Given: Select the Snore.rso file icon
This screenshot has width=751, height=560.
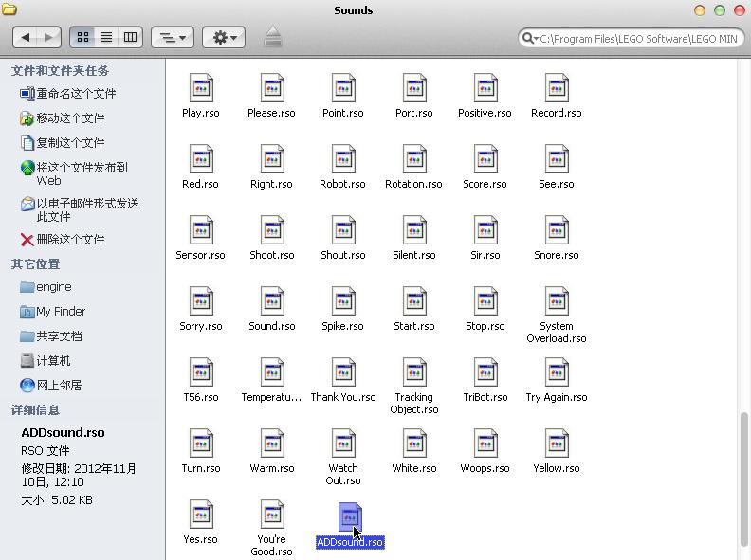Looking at the screenshot, I should [557, 230].
